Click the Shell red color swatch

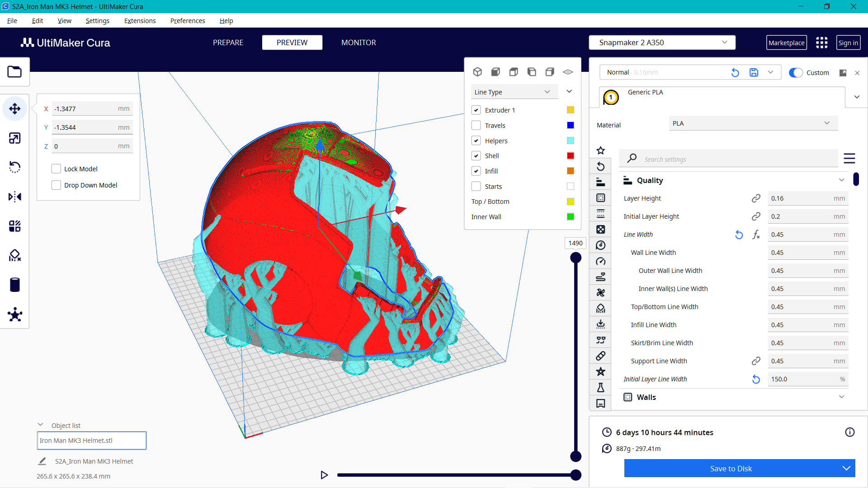click(570, 155)
